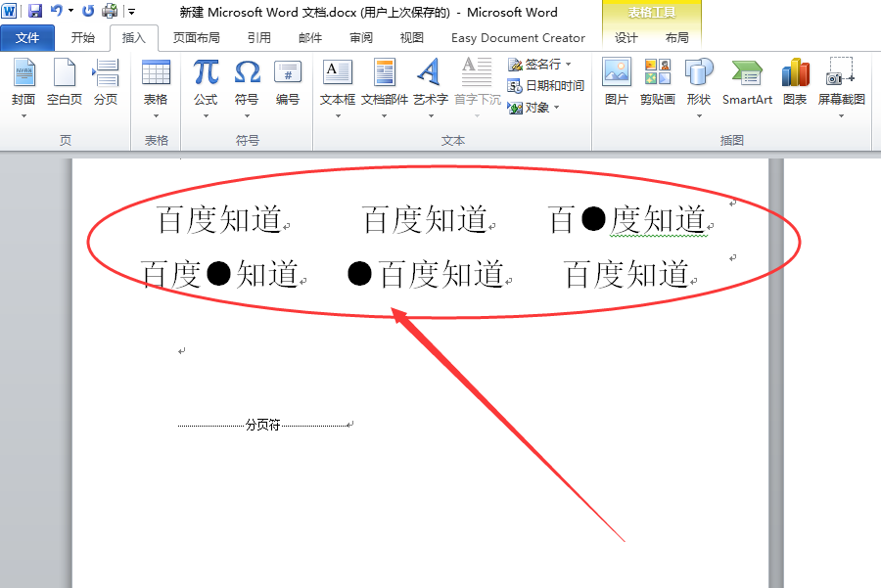Insert 日期和时间 (Date and Time)
Screen dimensions: 881x588
(x=545, y=85)
